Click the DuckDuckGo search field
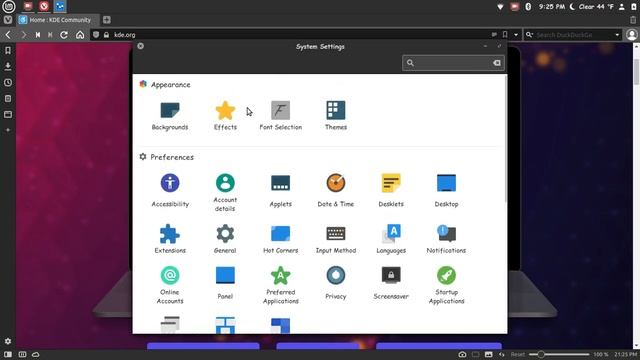This screenshot has width=640, height=360. click(573, 35)
